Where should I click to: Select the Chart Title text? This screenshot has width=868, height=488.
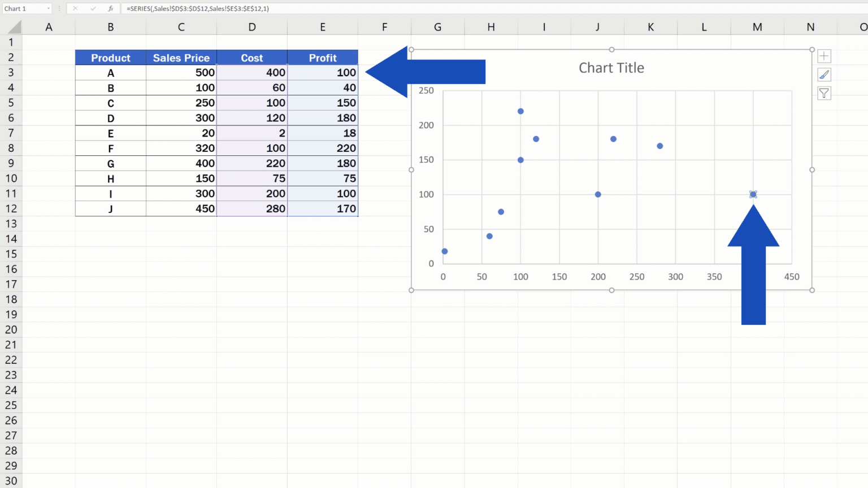tap(611, 68)
